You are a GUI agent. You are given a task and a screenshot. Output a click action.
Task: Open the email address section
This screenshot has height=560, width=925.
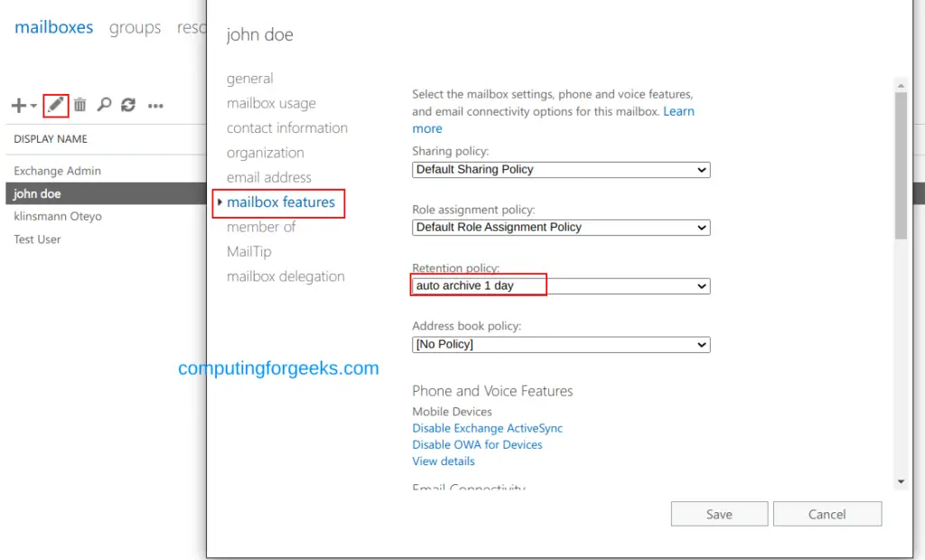(268, 178)
